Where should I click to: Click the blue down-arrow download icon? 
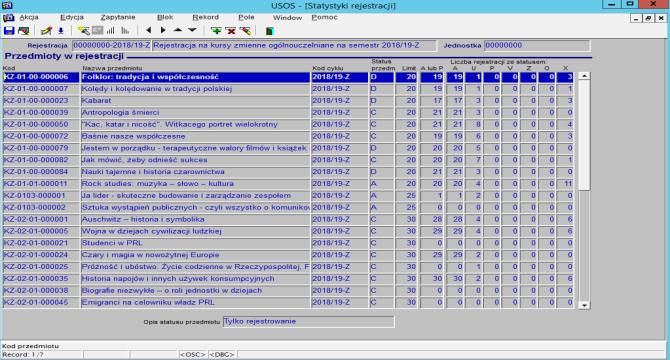61,31
